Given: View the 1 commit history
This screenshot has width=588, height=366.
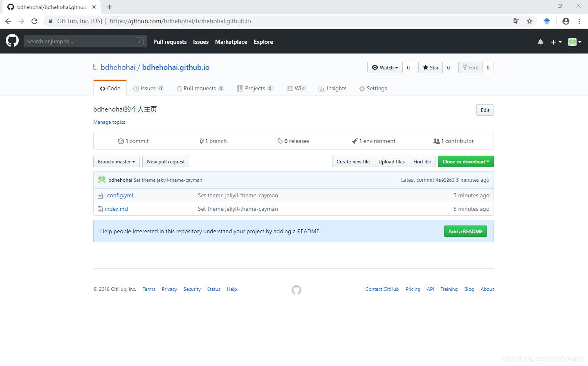Looking at the screenshot, I should [133, 141].
